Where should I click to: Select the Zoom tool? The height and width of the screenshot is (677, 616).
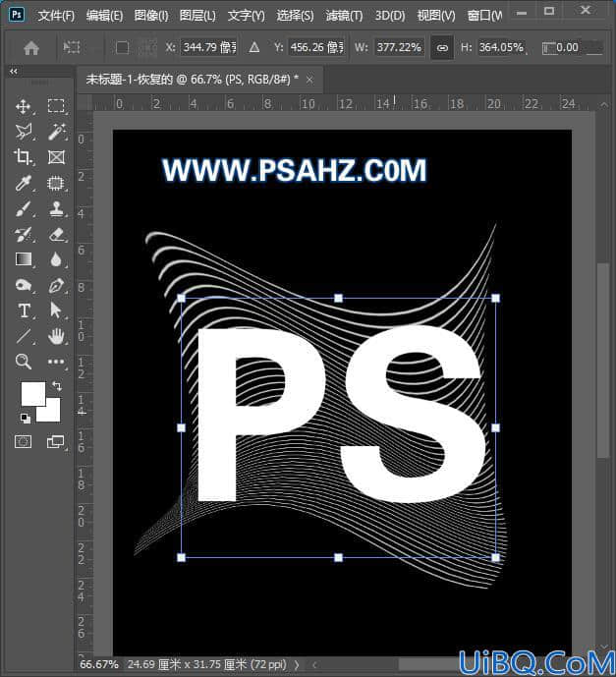pos(24,362)
